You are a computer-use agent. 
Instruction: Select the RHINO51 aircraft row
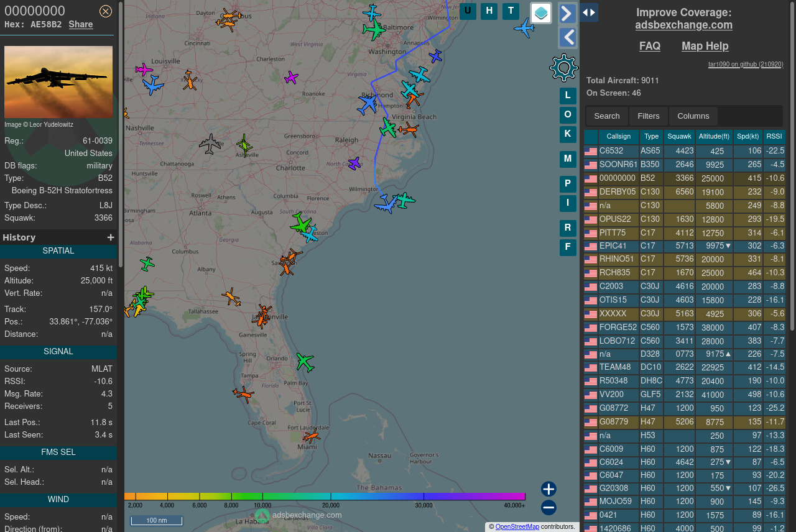(685, 259)
